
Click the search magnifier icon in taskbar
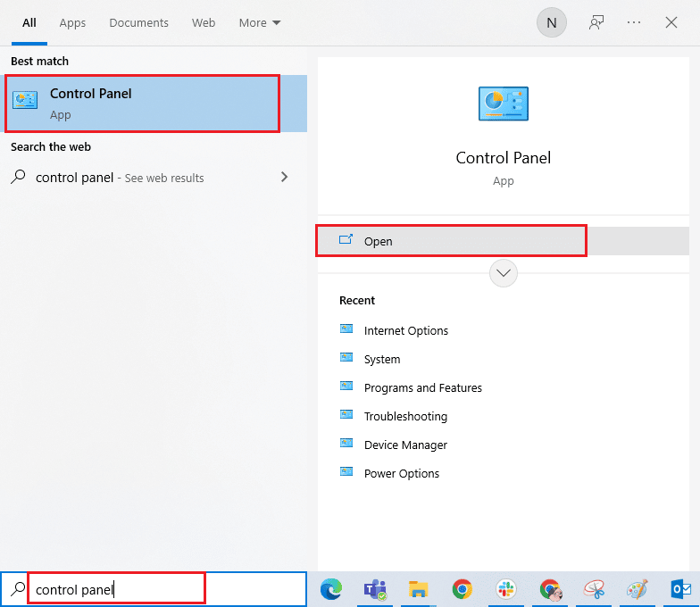18,589
